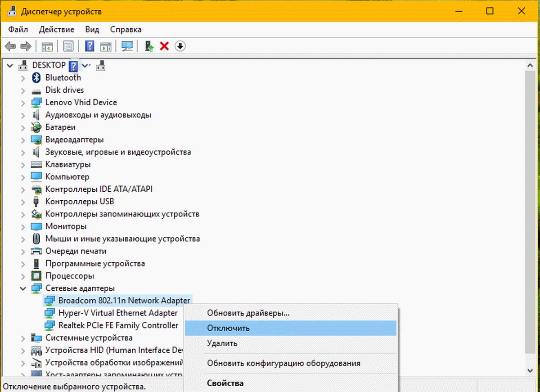
Task: Click the Update driver toolbar icon
Action: click(149, 46)
